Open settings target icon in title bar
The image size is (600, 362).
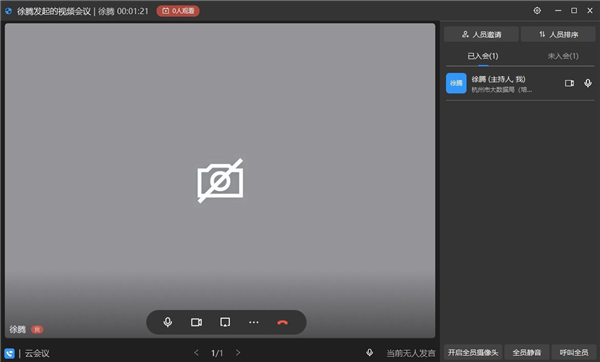click(537, 11)
